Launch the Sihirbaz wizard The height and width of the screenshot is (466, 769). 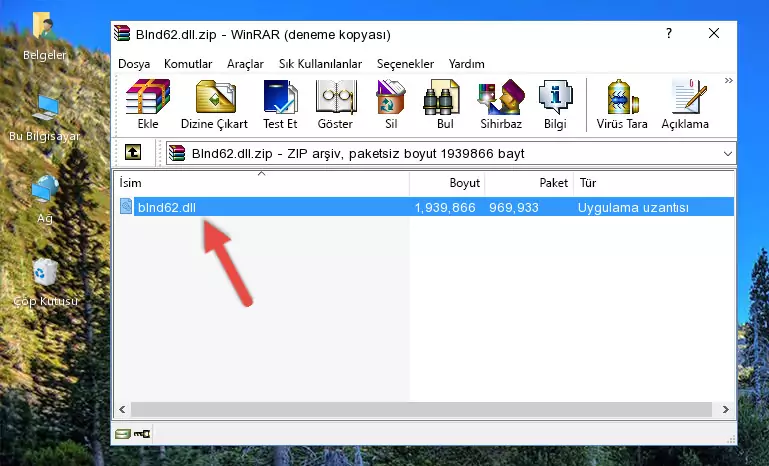pos(501,104)
